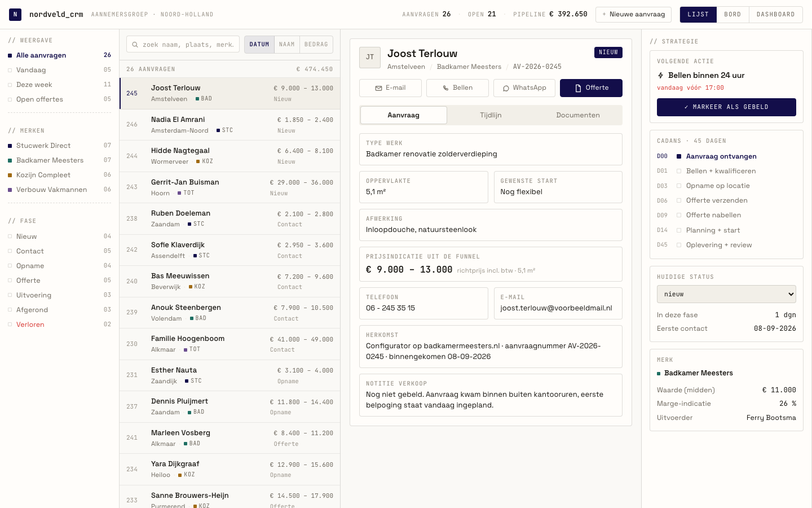The height and width of the screenshot is (508, 812).
Task: Check off 'Offerte verzenden' in the cadence
Action: click(x=679, y=200)
